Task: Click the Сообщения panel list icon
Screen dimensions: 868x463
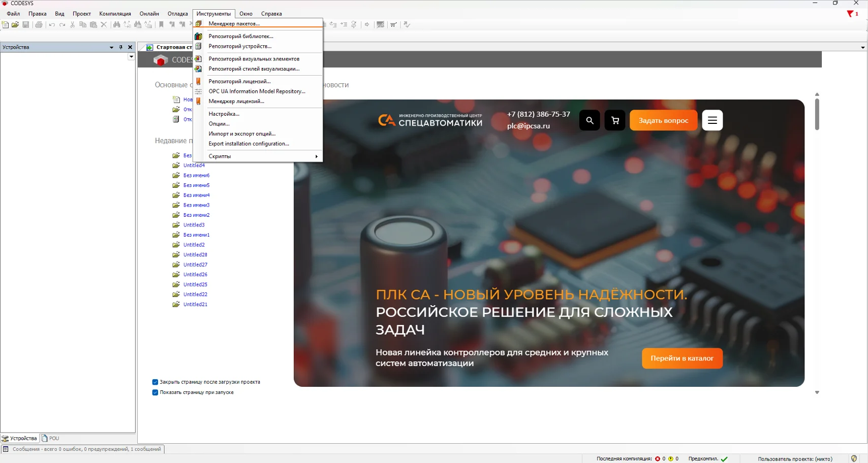Action: pyautogui.click(x=6, y=449)
